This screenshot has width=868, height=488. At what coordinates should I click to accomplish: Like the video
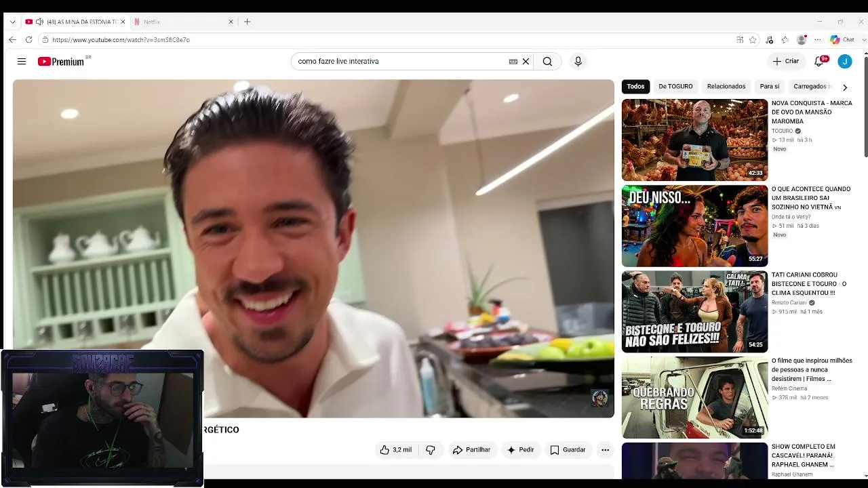[396, 450]
